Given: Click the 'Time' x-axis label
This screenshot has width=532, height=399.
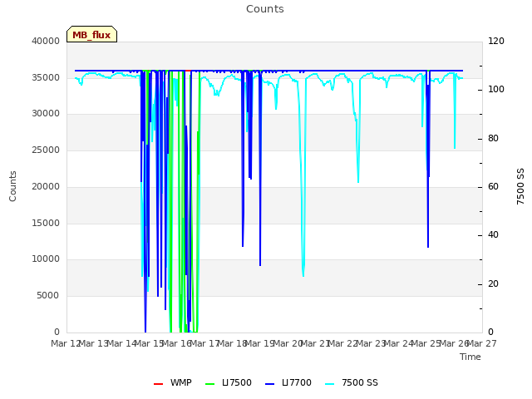Looking at the screenshot, I should (x=470, y=357).
